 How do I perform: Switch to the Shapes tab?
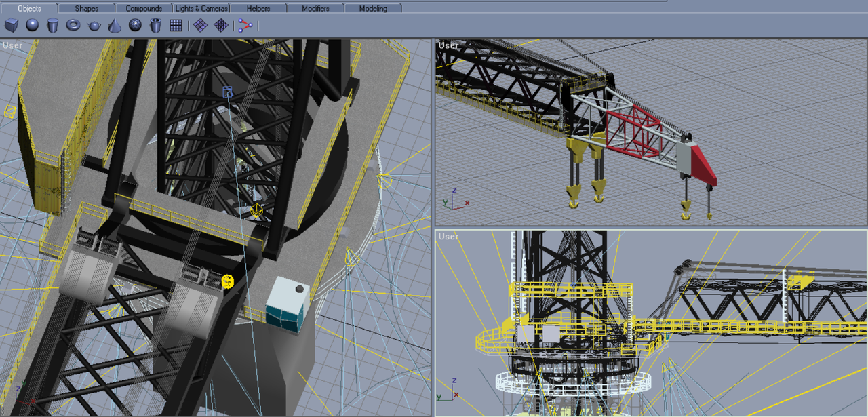click(x=86, y=8)
